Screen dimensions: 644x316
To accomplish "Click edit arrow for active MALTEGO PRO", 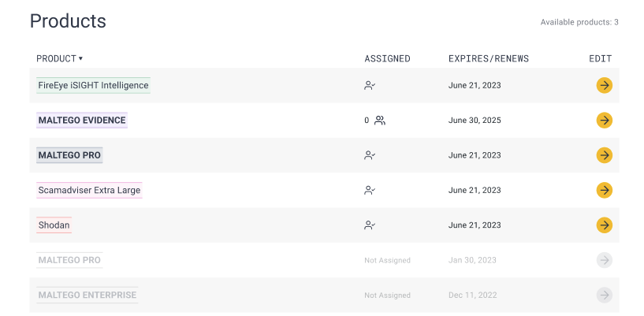I will click(x=604, y=155).
